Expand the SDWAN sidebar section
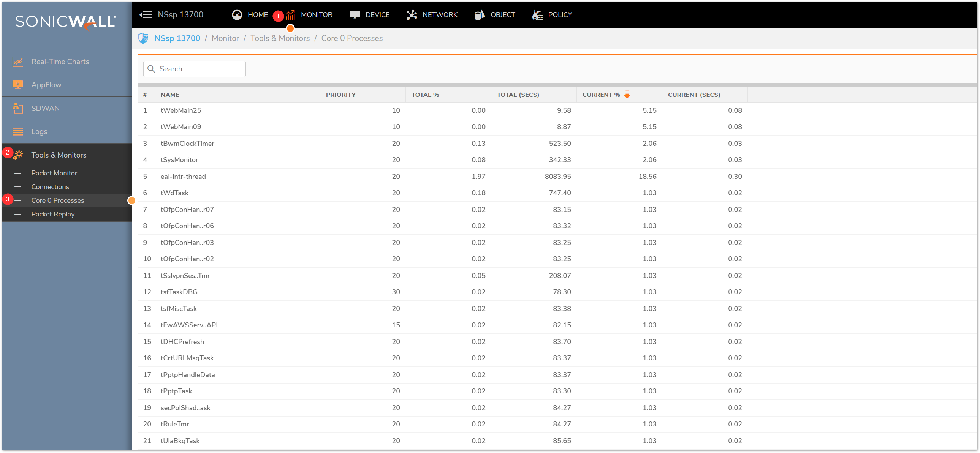The width and height of the screenshot is (980, 453). (45, 108)
